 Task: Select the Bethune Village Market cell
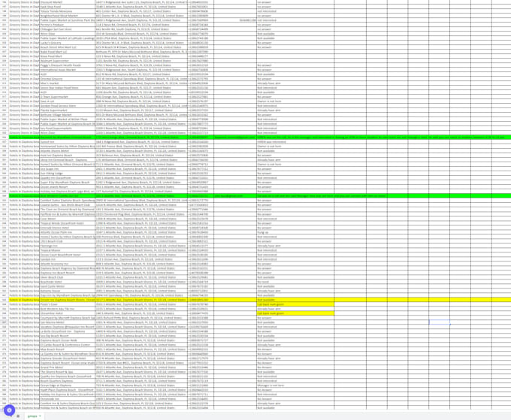pyautogui.click(x=68, y=115)
